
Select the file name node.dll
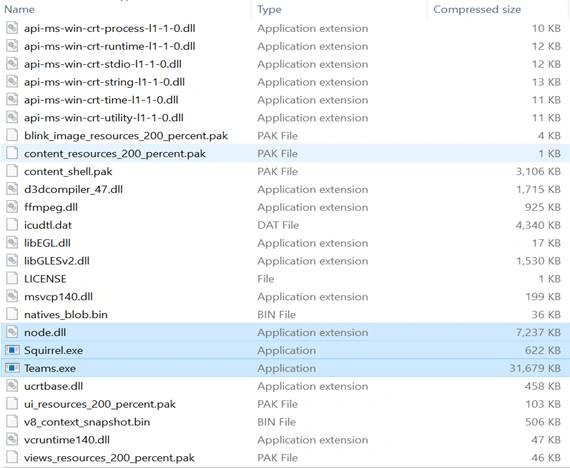click(x=45, y=332)
